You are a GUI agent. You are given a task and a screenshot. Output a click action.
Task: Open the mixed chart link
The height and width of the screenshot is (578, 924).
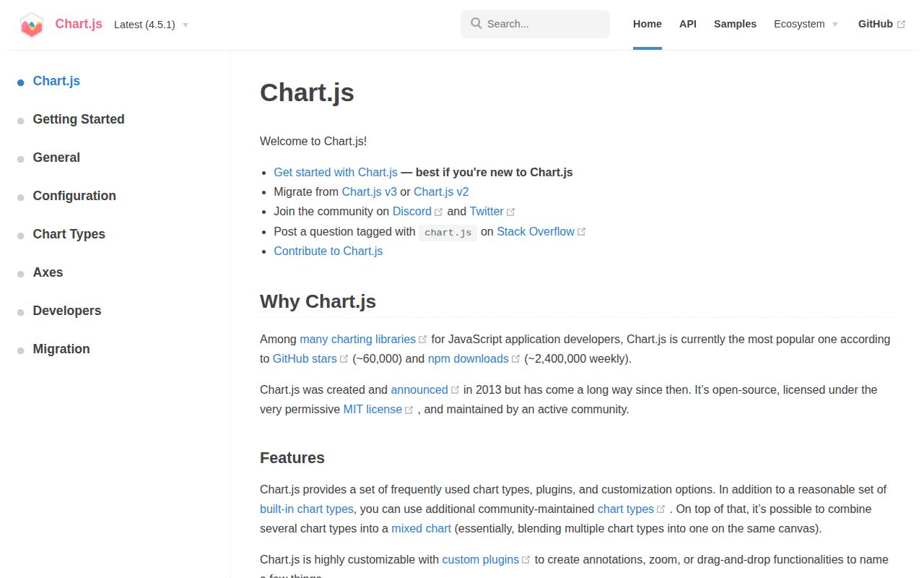click(x=422, y=528)
